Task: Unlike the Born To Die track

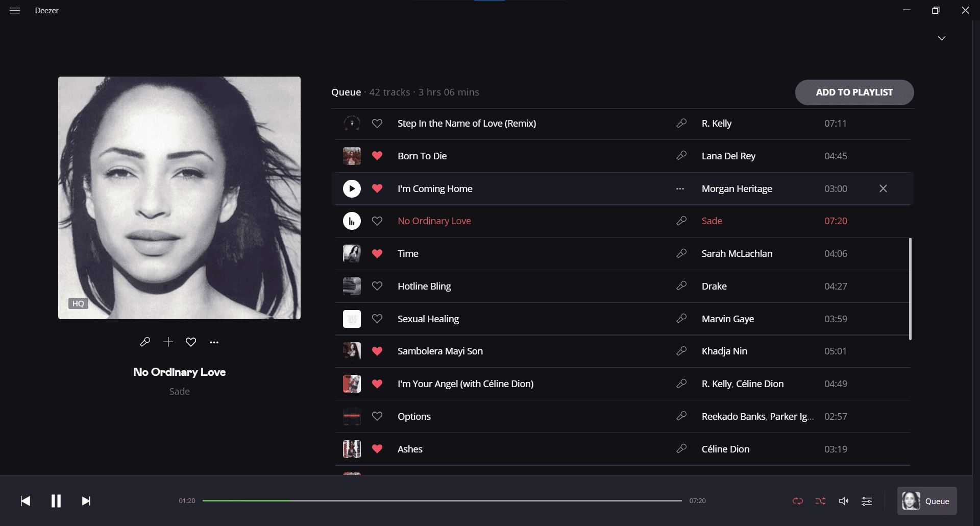Action: point(377,156)
